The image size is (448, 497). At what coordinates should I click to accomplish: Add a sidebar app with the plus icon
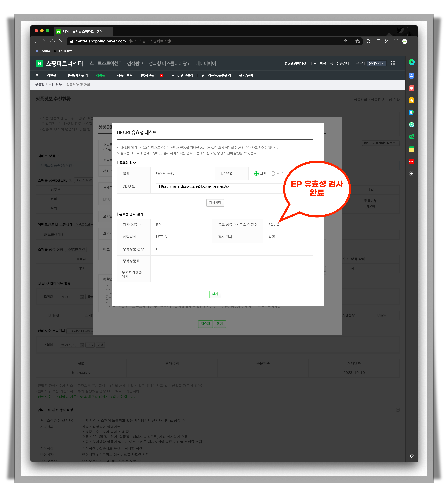[412, 174]
